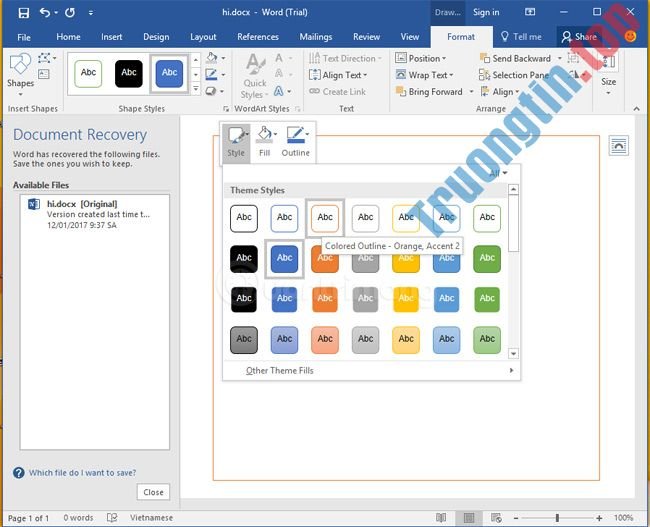Select blue filled Abc style in ribbon
The width and height of the screenshot is (650, 527).
(x=169, y=73)
